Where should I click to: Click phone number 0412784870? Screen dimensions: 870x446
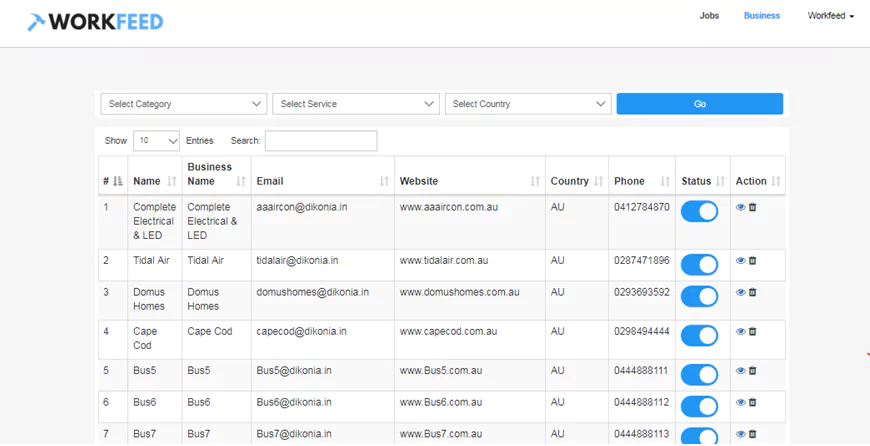(x=642, y=207)
